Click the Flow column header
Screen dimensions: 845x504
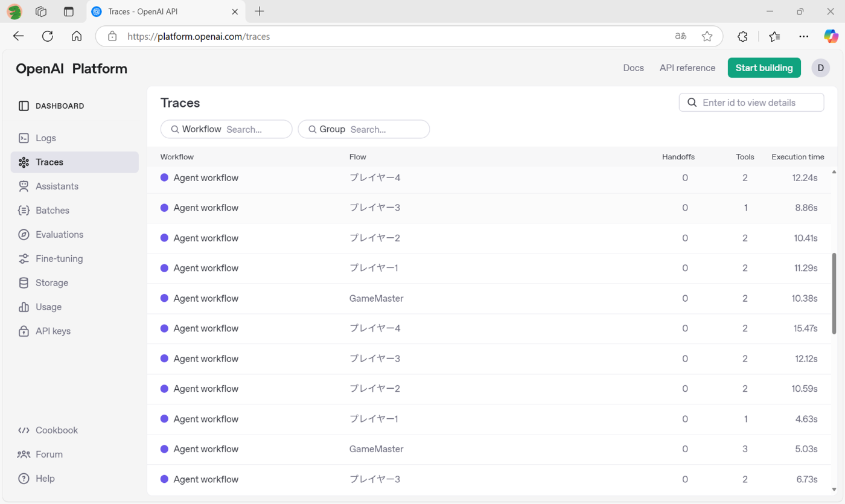[x=358, y=157]
